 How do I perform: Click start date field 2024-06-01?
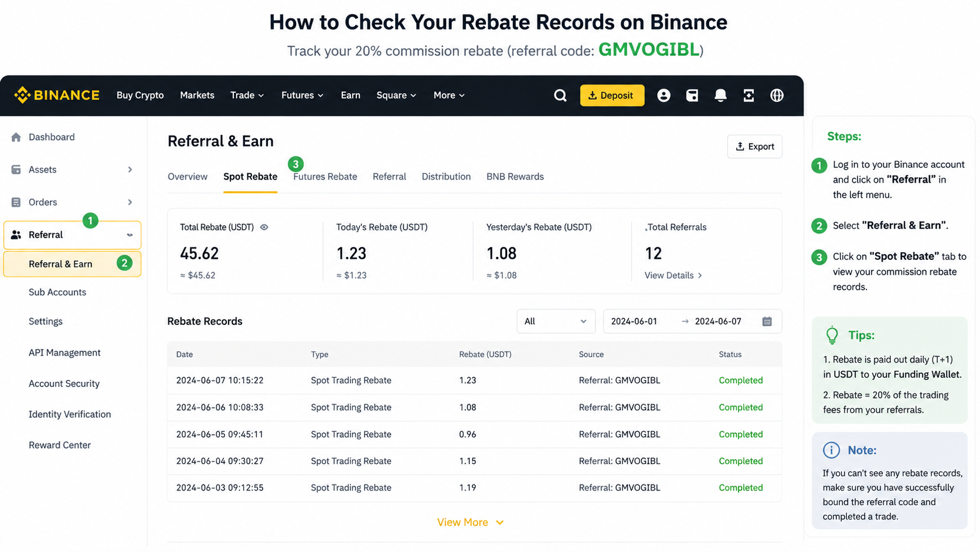coord(634,321)
